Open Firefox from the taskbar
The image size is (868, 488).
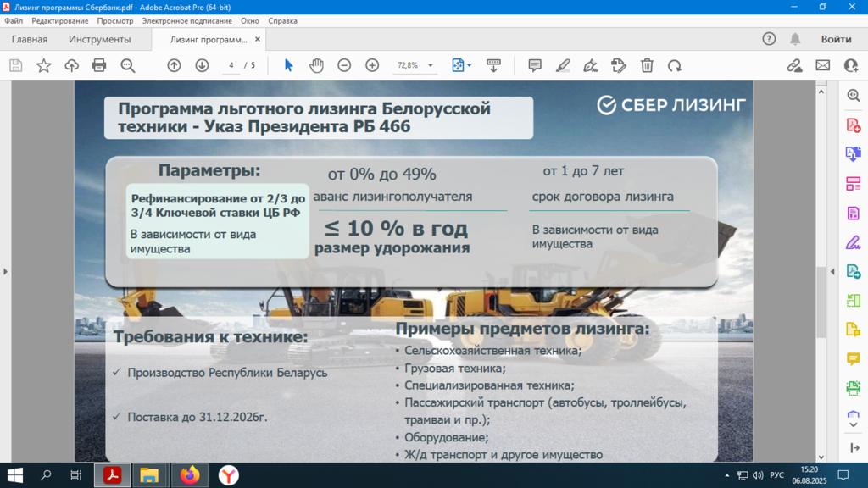[189, 475]
